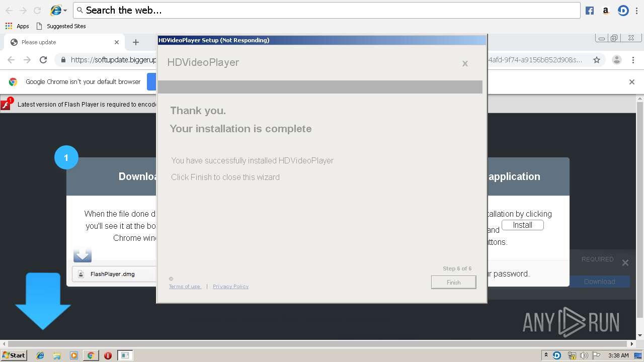Image resolution: width=644 pixels, height=362 pixels.
Task: Switch to Chrome from the taskbar
Action: tap(91, 355)
